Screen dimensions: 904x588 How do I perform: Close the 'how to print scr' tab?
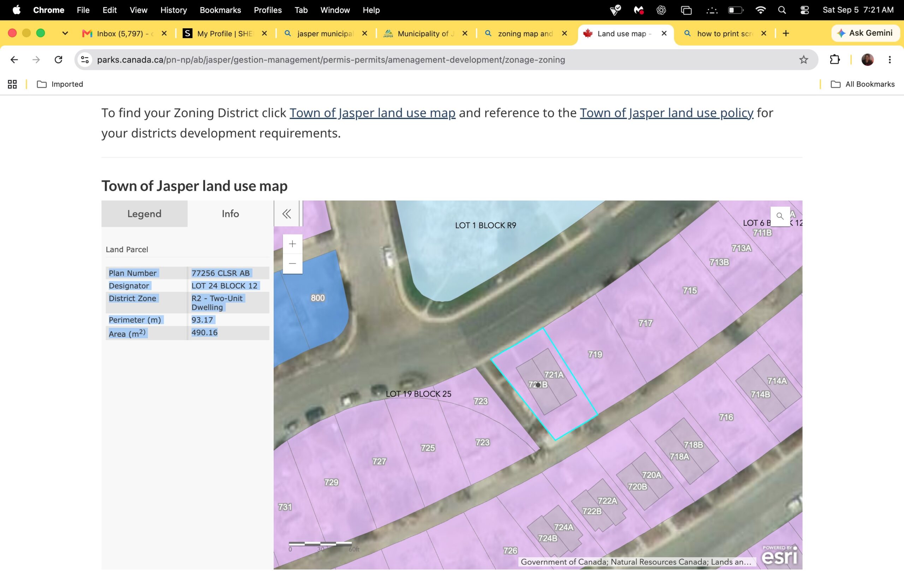click(763, 34)
